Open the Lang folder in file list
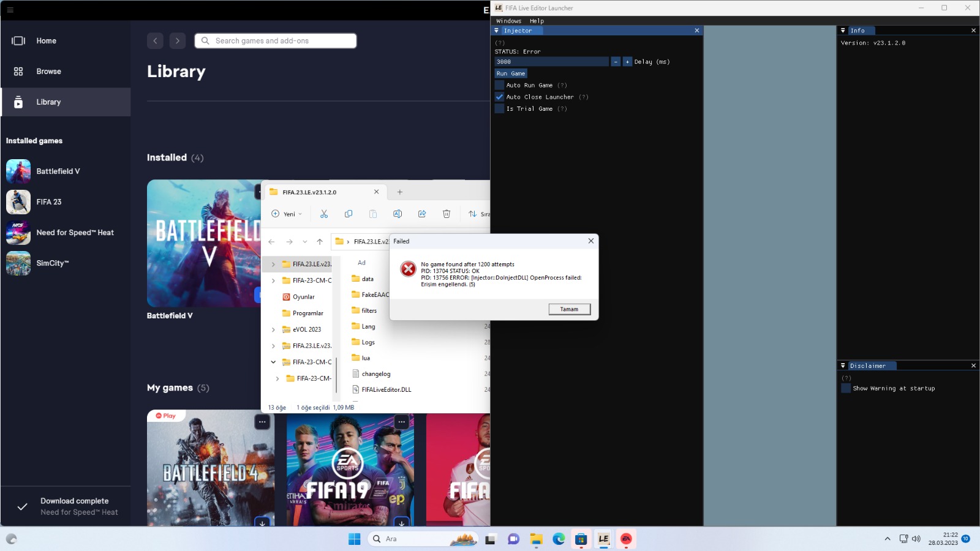 tap(363, 326)
